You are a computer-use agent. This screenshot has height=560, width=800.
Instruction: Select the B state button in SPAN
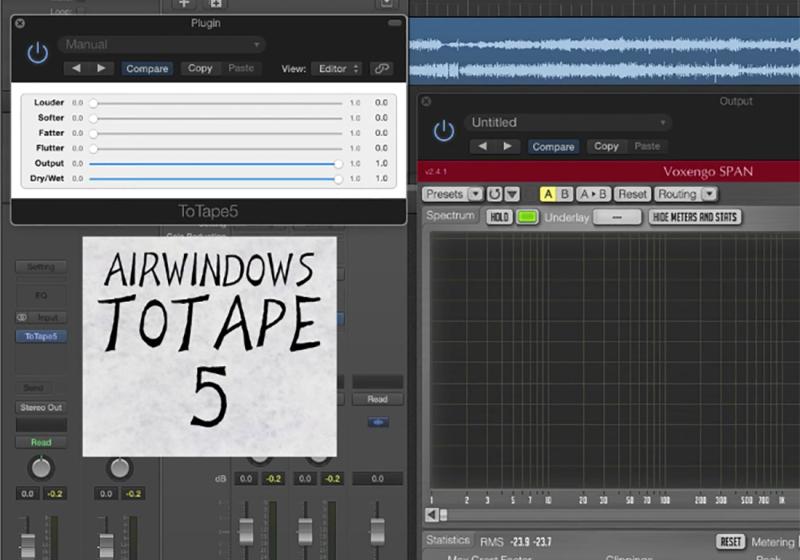pos(565,194)
